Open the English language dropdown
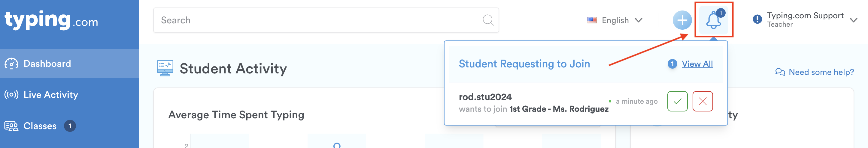This screenshot has height=148, width=868. coord(615,20)
